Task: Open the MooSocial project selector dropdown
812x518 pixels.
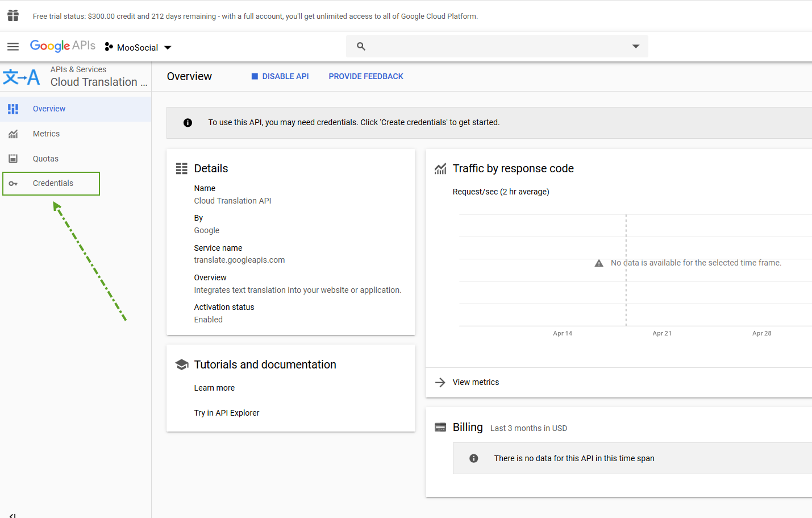Action: coord(138,47)
